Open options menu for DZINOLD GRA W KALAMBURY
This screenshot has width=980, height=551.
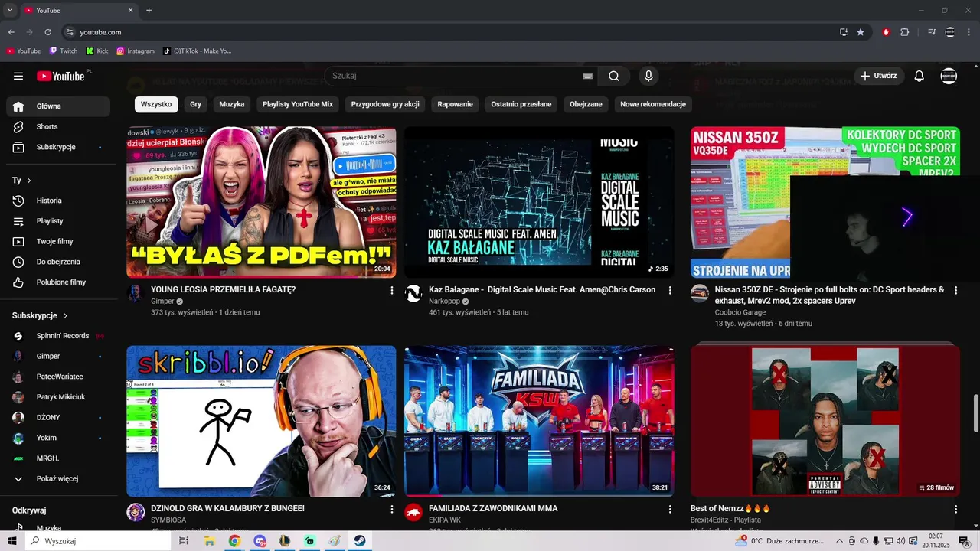click(x=392, y=509)
